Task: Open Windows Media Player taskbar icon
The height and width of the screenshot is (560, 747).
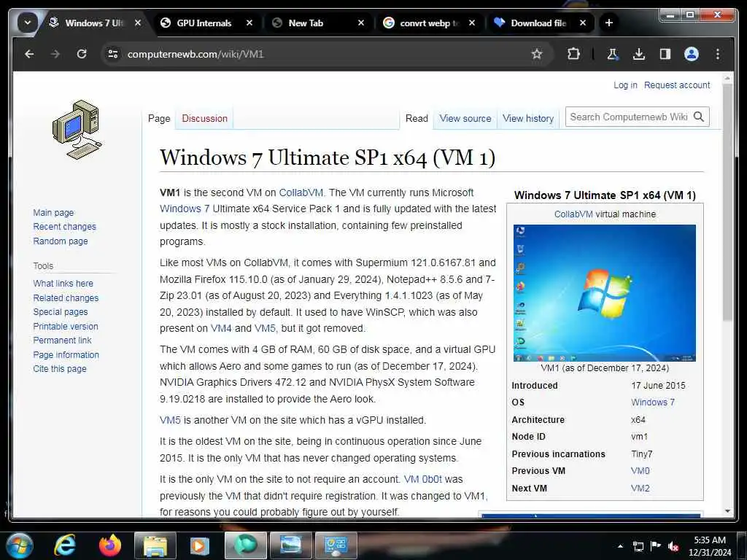Action: [200, 545]
